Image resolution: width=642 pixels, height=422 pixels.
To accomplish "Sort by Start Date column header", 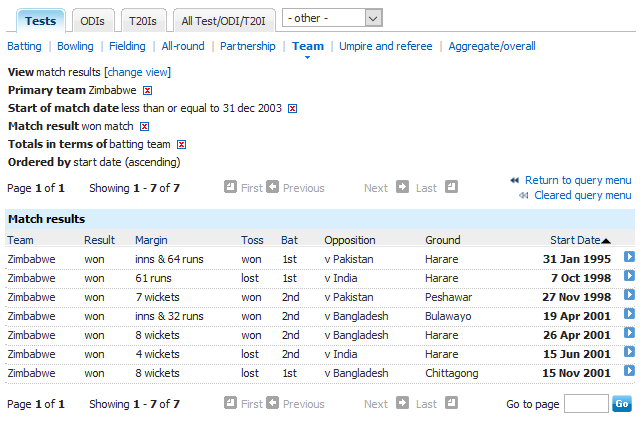I will (x=575, y=240).
